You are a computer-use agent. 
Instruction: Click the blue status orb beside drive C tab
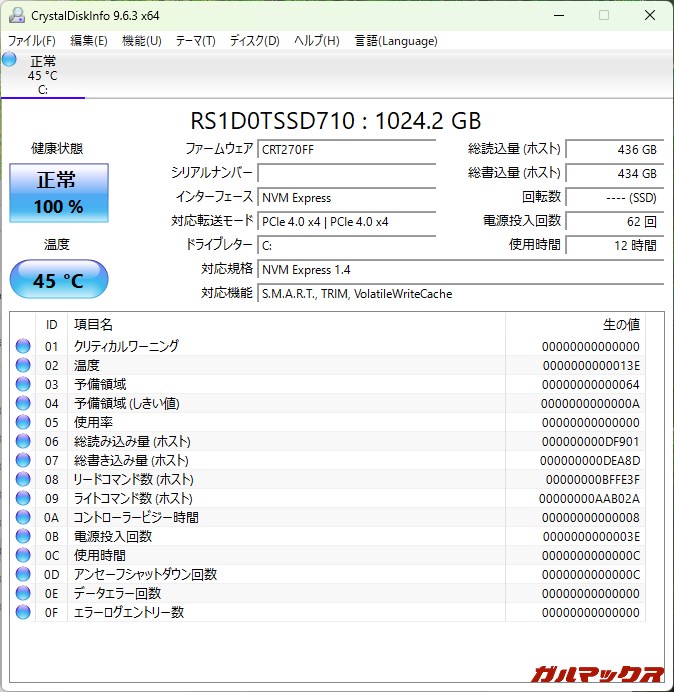[x=10, y=61]
